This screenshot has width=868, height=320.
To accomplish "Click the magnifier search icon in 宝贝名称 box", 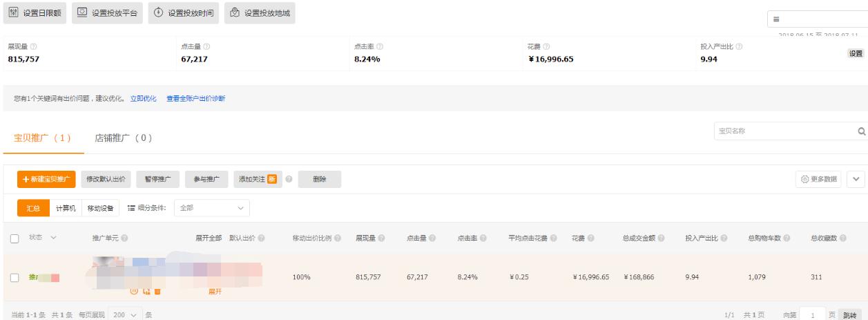I will point(861,131).
